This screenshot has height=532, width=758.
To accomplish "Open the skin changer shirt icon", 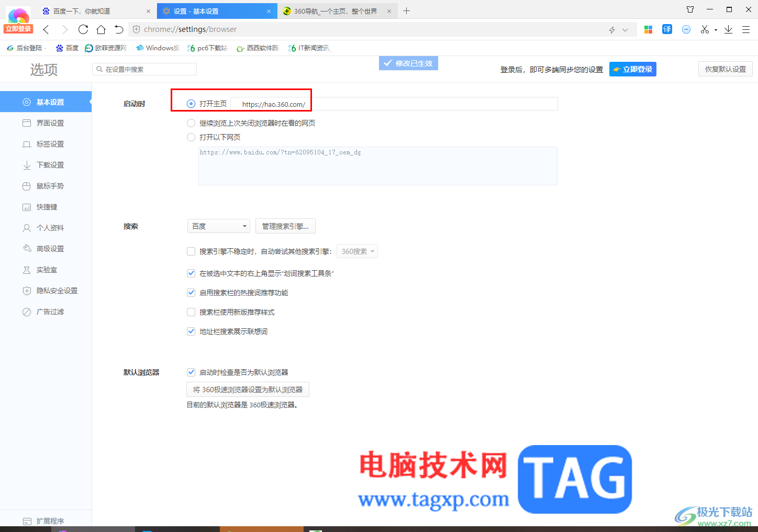I will [x=690, y=9].
